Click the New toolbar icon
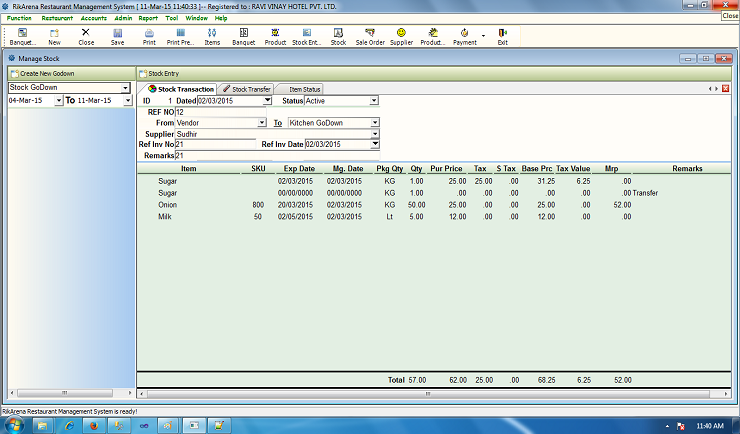 click(x=54, y=37)
